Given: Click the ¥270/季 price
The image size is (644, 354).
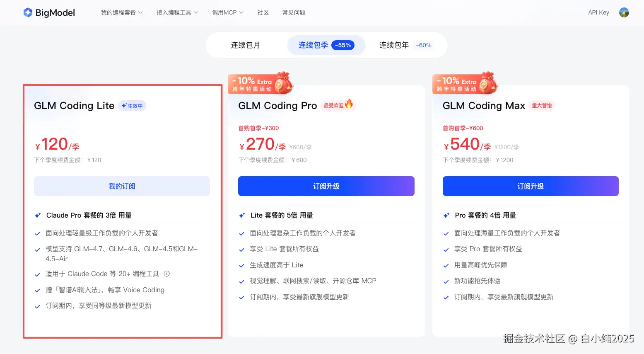Looking at the screenshot, I should click(263, 145).
